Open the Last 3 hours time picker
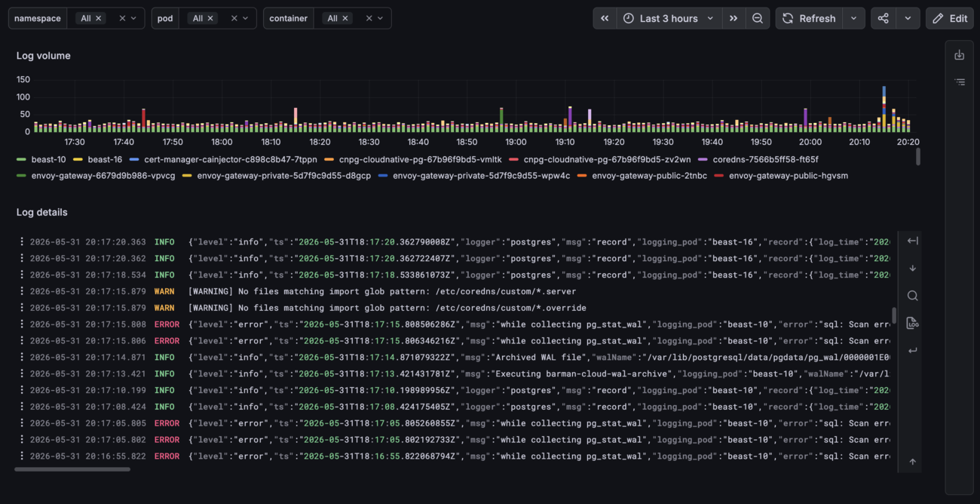This screenshot has width=980, height=504. (x=669, y=18)
